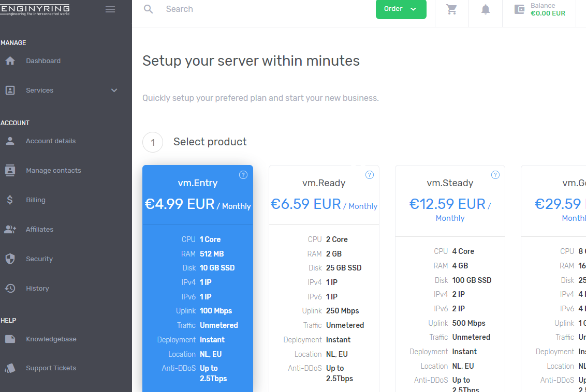This screenshot has height=392, width=586.
Task: Open the Affiliates menu entry
Action: tap(40, 229)
